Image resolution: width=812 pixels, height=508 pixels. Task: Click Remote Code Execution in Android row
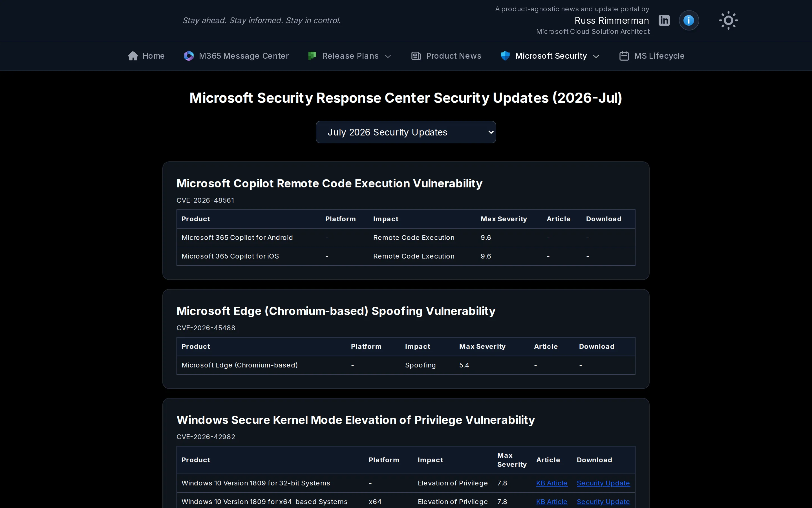414,238
